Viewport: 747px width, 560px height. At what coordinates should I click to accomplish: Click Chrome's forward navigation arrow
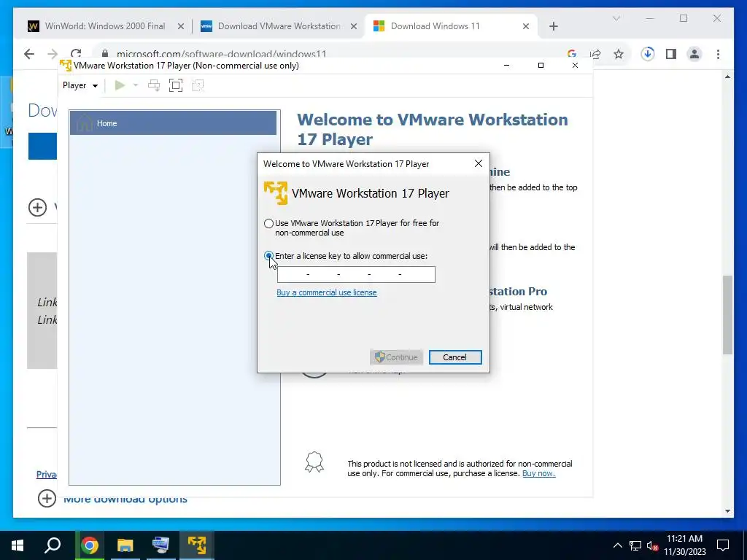53,54
